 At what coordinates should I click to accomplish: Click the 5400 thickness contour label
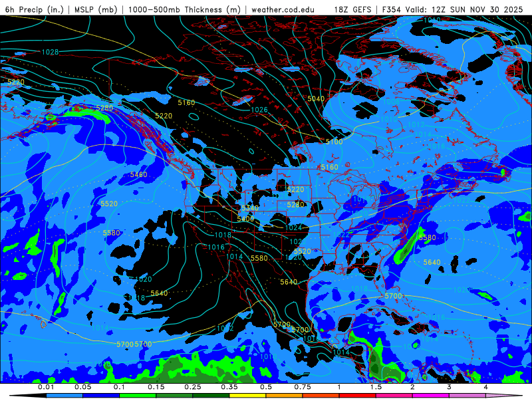coord(245,219)
